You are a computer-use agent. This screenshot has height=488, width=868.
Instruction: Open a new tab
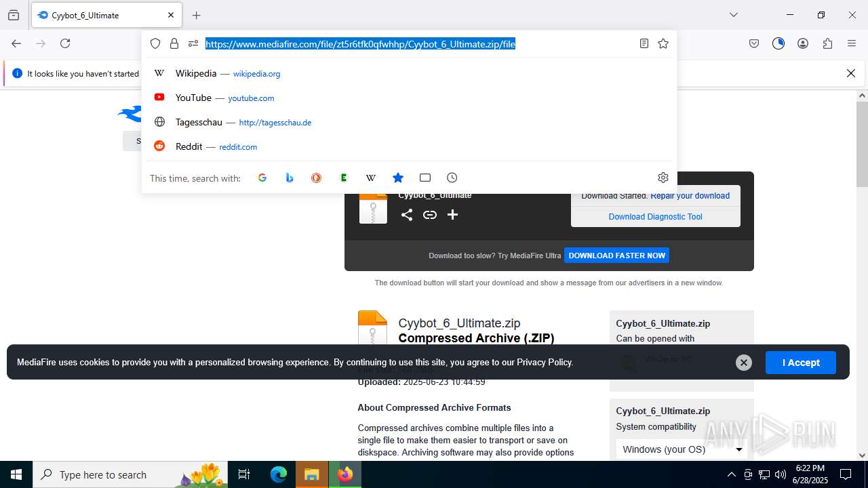[x=196, y=15]
